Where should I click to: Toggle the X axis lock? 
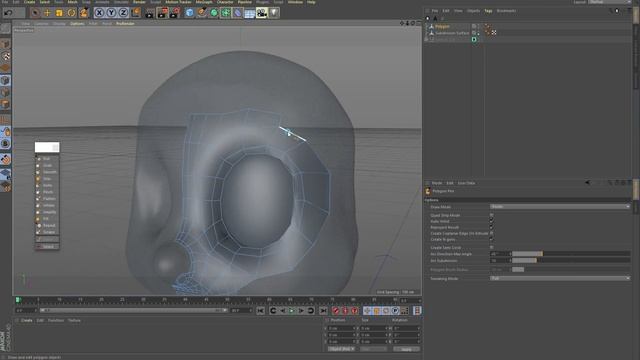point(99,13)
